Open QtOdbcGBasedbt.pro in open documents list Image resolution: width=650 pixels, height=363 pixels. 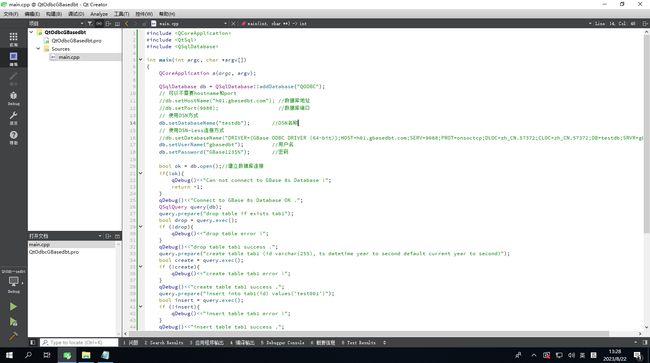tap(54, 252)
